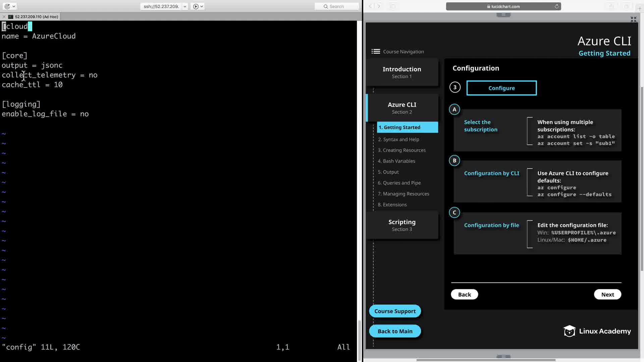Click the Course Support button
644x362 pixels.
coord(395,311)
